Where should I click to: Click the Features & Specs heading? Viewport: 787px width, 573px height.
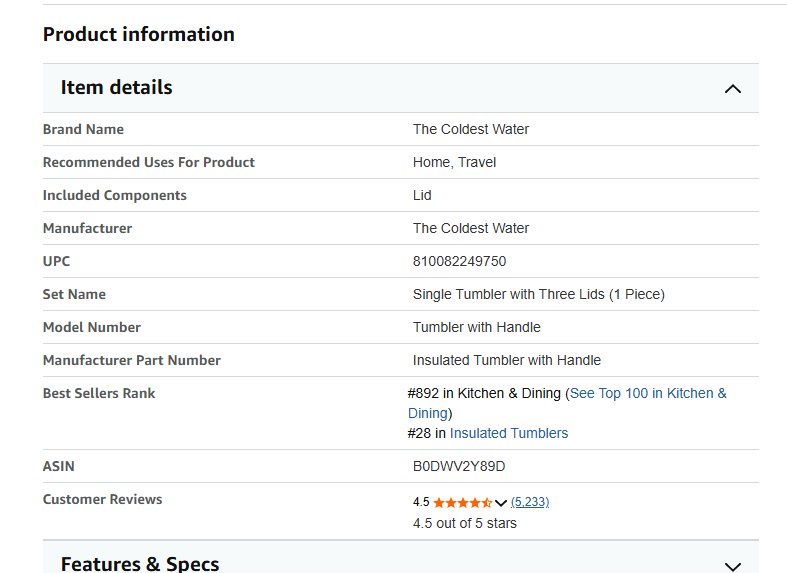tap(140, 563)
